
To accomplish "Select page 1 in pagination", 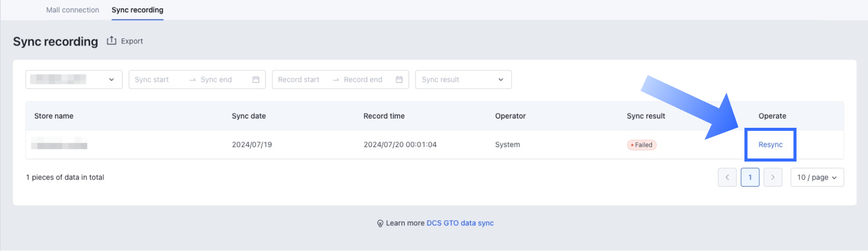I will point(750,177).
